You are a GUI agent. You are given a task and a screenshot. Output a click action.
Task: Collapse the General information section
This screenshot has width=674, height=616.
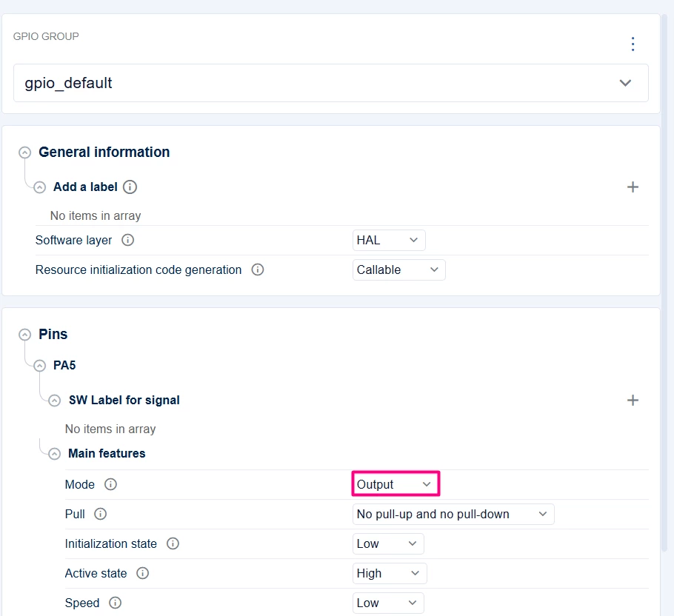pos(25,153)
